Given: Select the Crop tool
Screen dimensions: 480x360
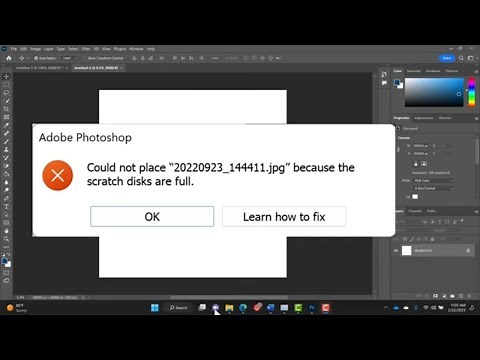Looking at the screenshot, I should (x=6, y=109).
